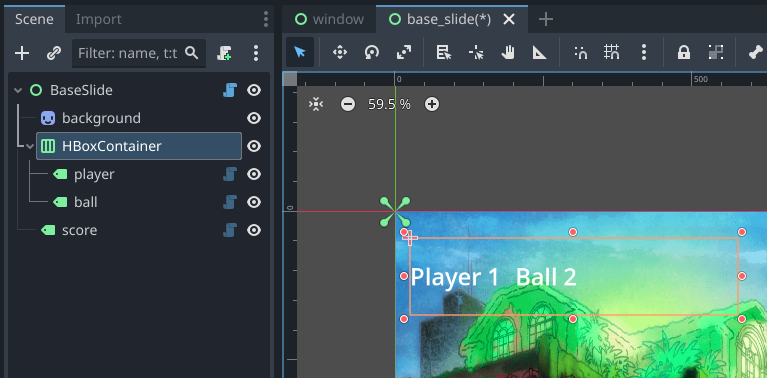Choose the Scale mode tool
The height and width of the screenshot is (378, 767).
click(404, 52)
